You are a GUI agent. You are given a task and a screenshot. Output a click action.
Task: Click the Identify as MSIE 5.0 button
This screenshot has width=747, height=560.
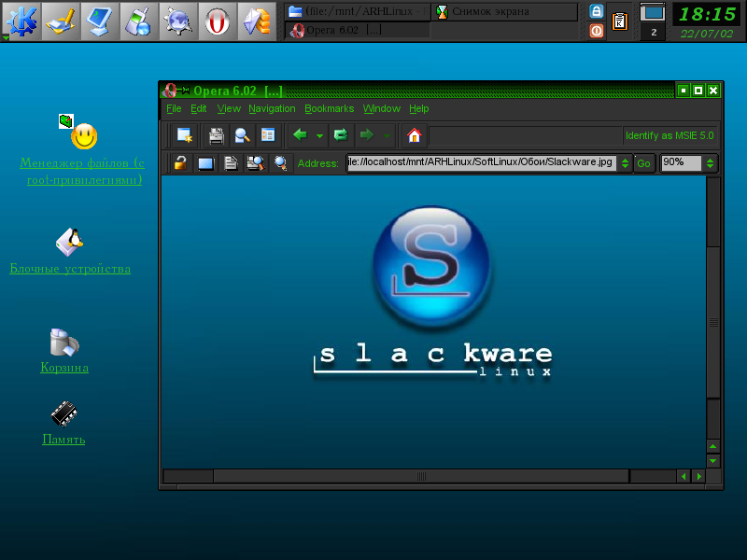pyautogui.click(x=669, y=135)
